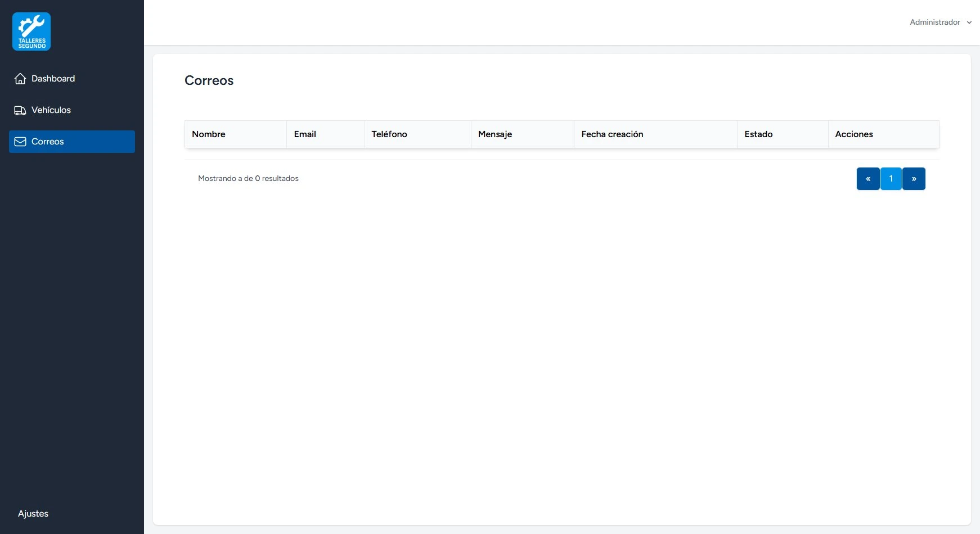The height and width of the screenshot is (534, 980).
Task: Open Ajustes in the sidebar
Action: pyautogui.click(x=33, y=514)
